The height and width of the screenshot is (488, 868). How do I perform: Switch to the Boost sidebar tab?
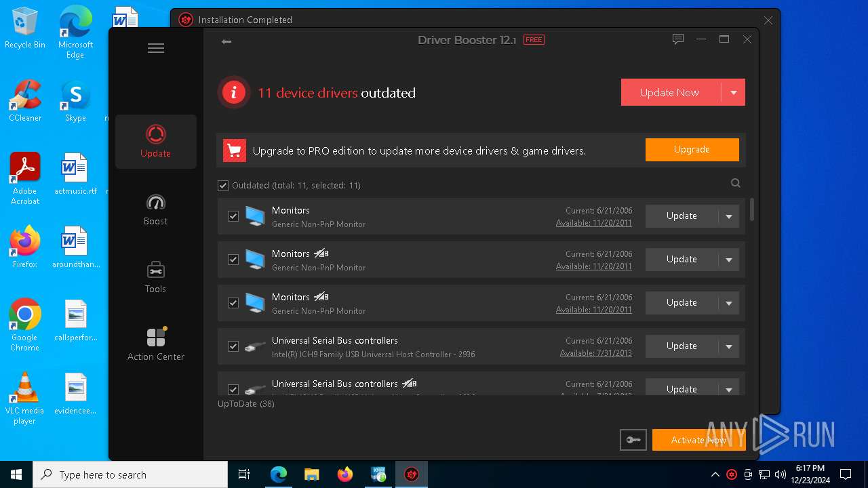[x=156, y=209]
